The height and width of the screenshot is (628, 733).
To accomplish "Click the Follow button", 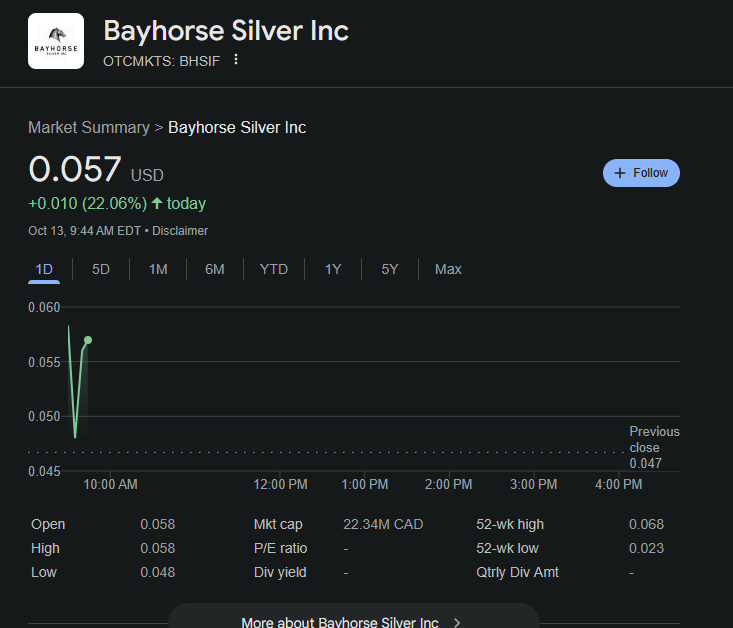I will [641, 173].
